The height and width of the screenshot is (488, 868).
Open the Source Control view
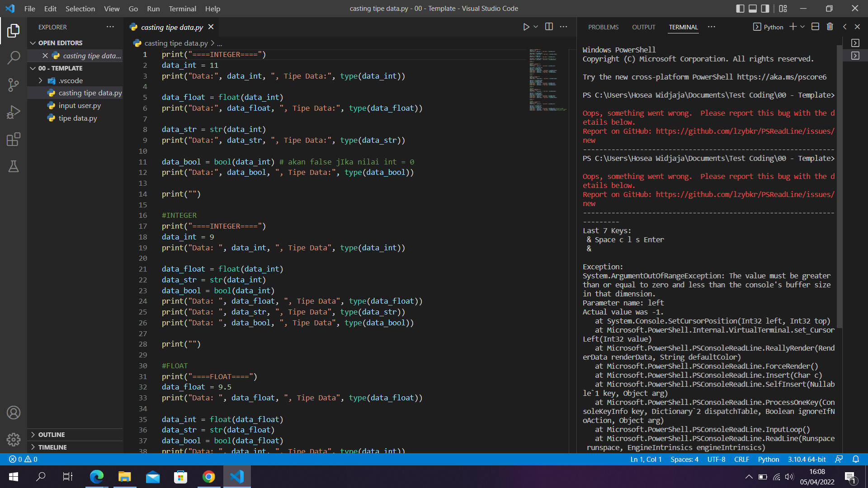14,84
